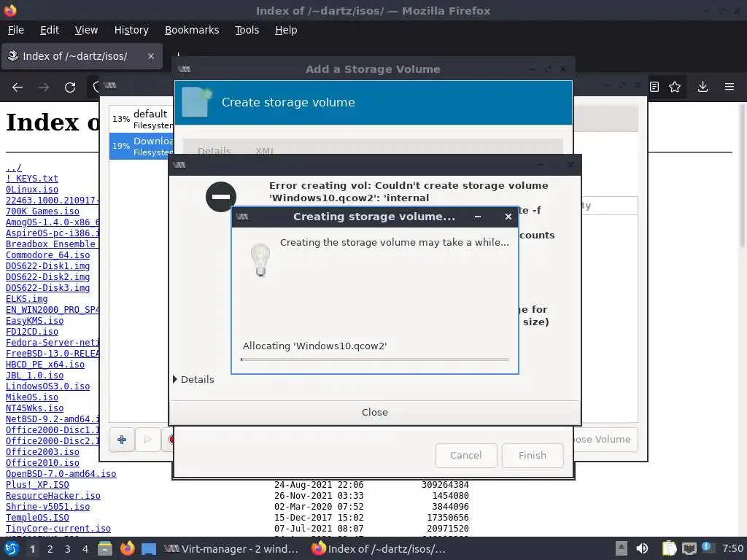Open the OpenBSD-7.0-amd64.iso link
747x560 pixels.
point(61,474)
